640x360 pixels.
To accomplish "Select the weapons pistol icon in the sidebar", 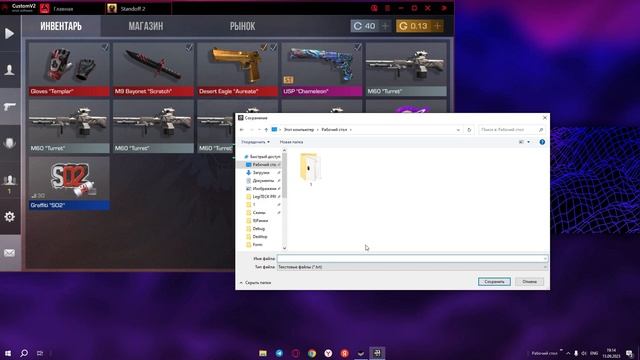I will 9,107.
